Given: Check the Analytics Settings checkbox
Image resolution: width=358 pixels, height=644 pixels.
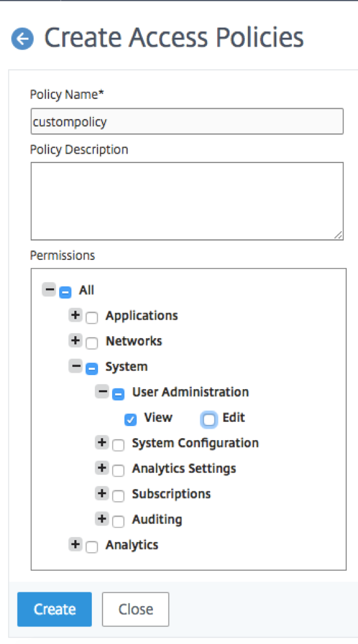Looking at the screenshot, I should (x=118, y=471).
